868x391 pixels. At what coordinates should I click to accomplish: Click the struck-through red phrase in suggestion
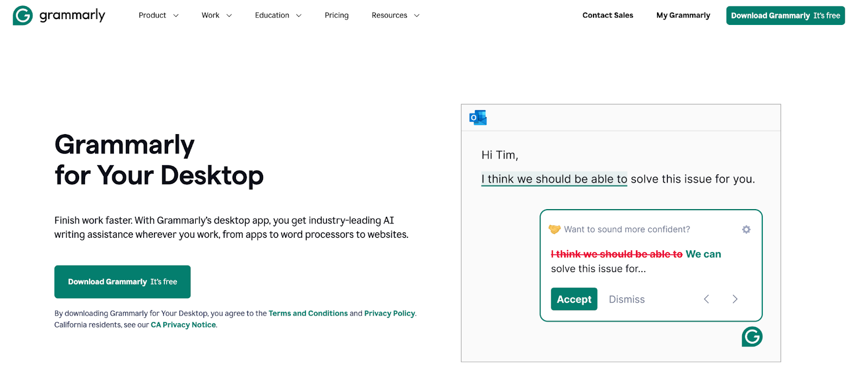[617, 254]
